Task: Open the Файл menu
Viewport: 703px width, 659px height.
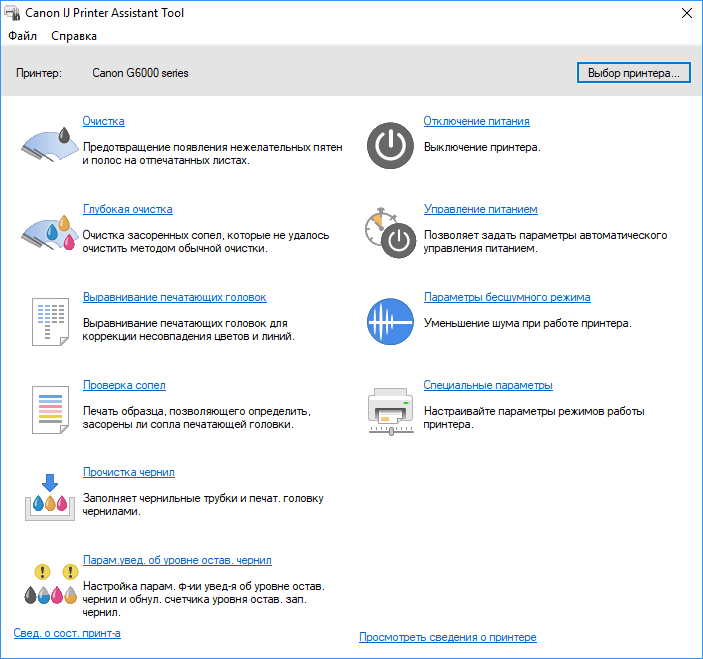Action: tap(22, 36)
